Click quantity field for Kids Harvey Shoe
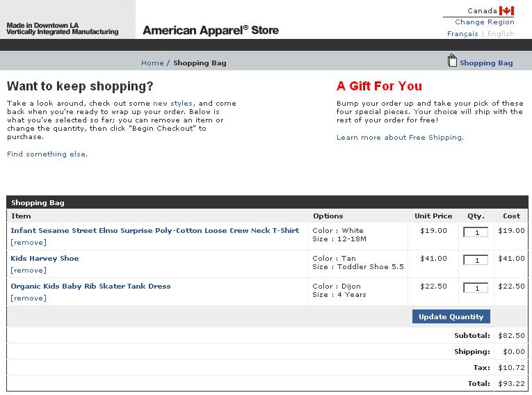 (476, 260)
